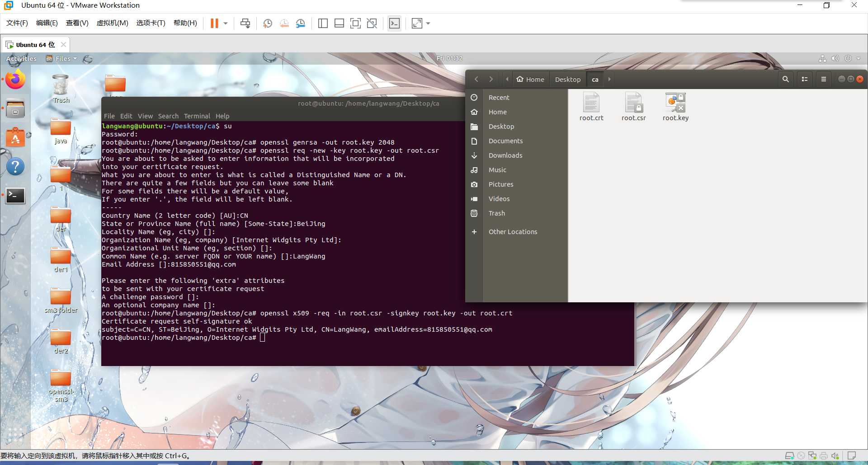Toggle the thumbnail bar view icon
Screen dimensions: 868x465
pos(339,23)
